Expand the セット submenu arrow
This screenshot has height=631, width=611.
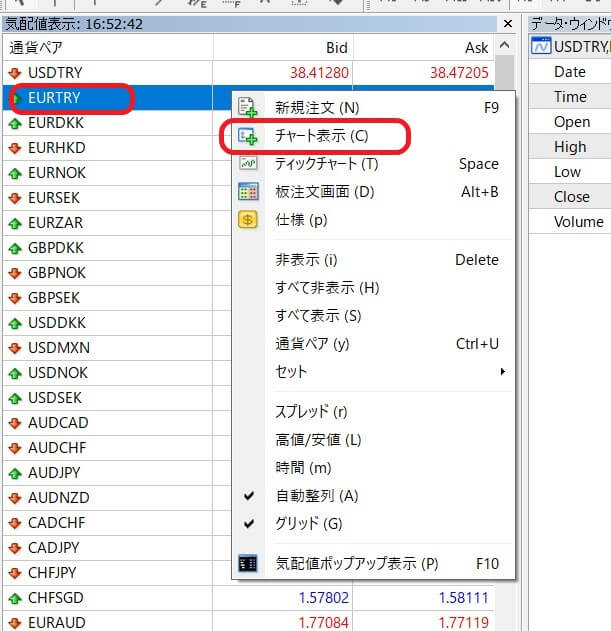[x=503, y=372]
